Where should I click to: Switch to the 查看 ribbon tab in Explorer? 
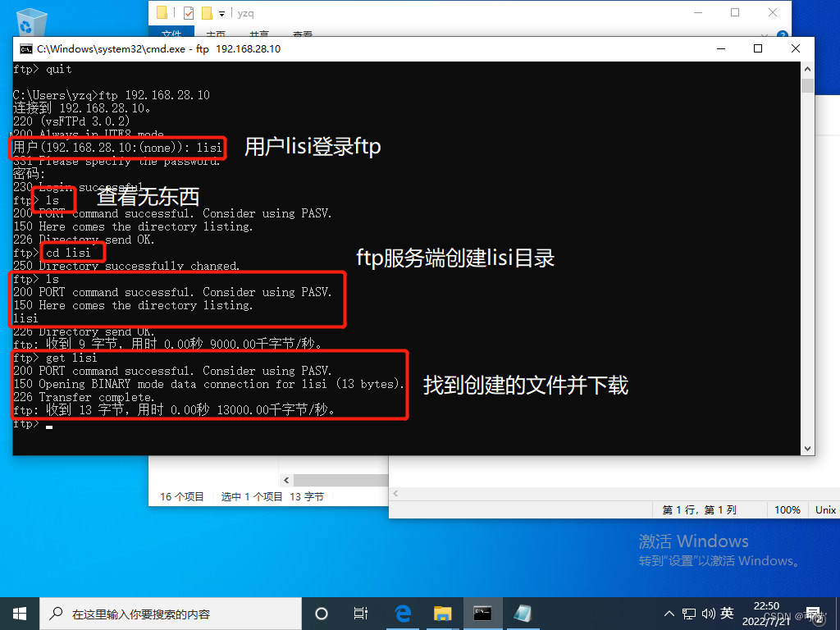pos(303,34)
